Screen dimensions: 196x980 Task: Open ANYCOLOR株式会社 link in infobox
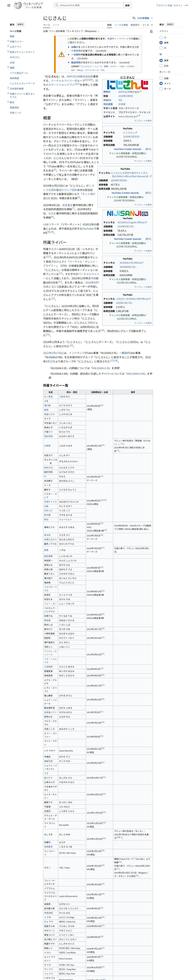(x=129, y=92)
